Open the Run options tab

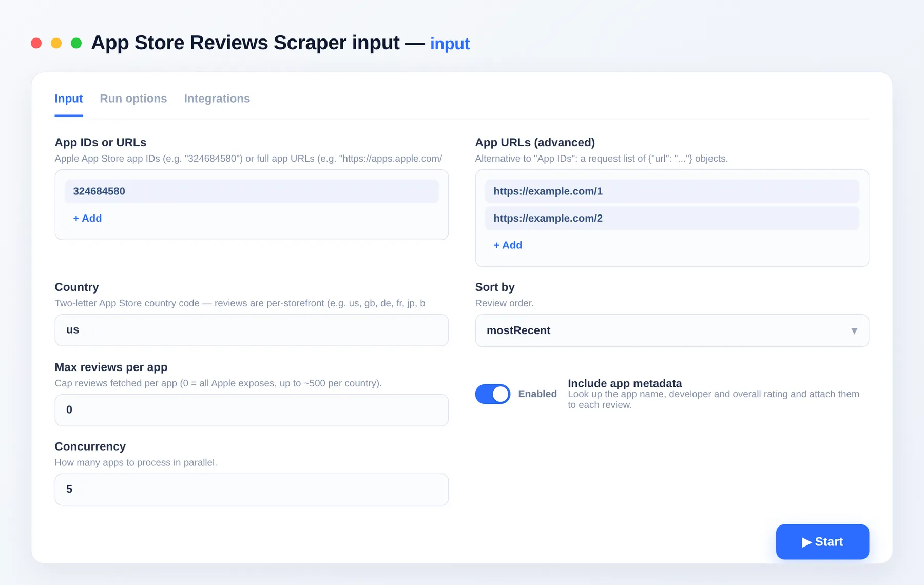(133, 99)
